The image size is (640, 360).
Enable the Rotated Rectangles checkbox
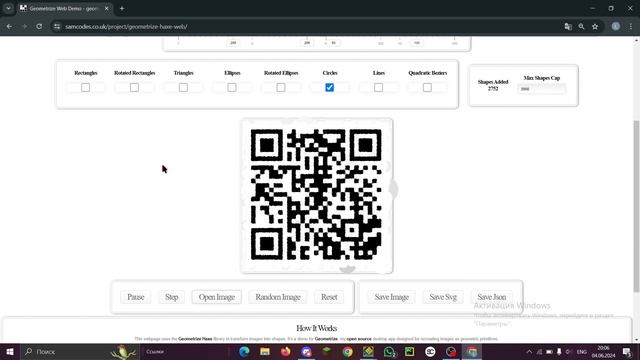click(x=134, y=87)
